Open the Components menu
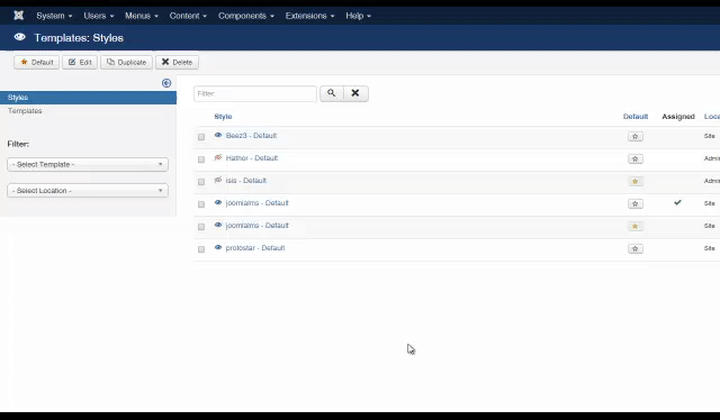This screenshot has height=420, width=720. pyautogui.click(x=246, y=16)
